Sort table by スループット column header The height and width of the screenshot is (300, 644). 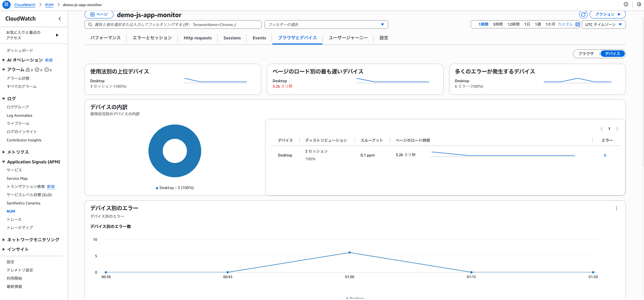pos(371,140)
